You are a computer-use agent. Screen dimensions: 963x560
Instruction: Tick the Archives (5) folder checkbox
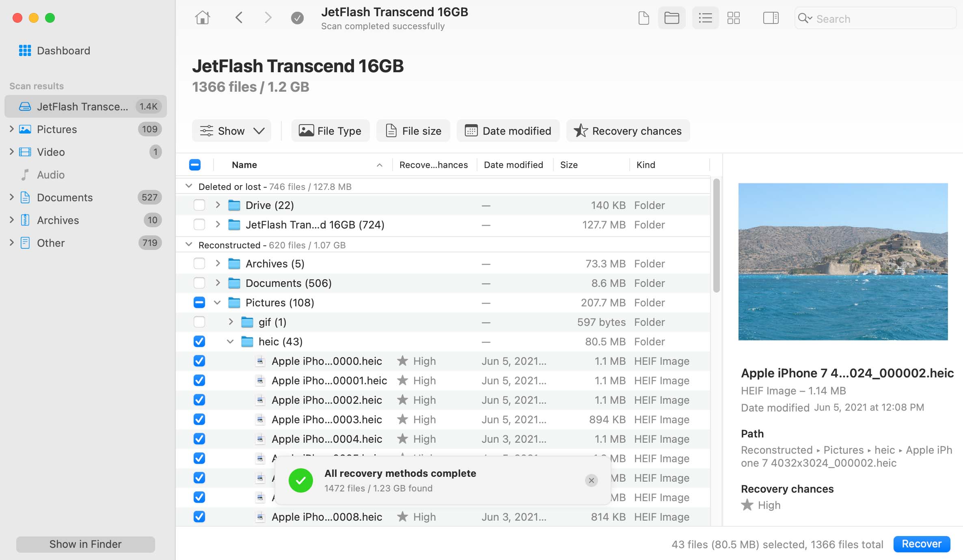199,264
